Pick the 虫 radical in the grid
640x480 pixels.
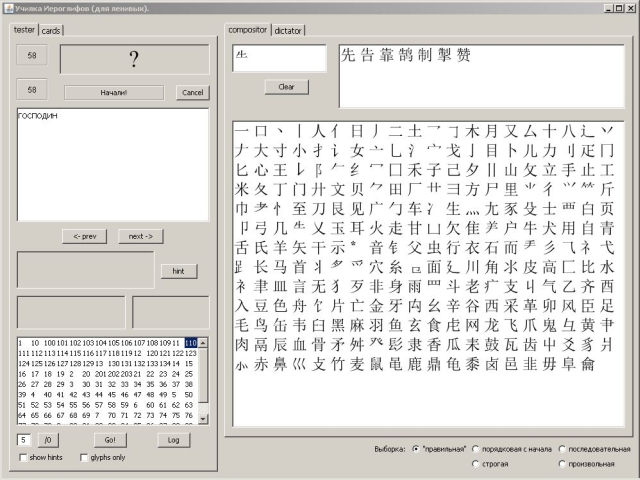[434, 247]
